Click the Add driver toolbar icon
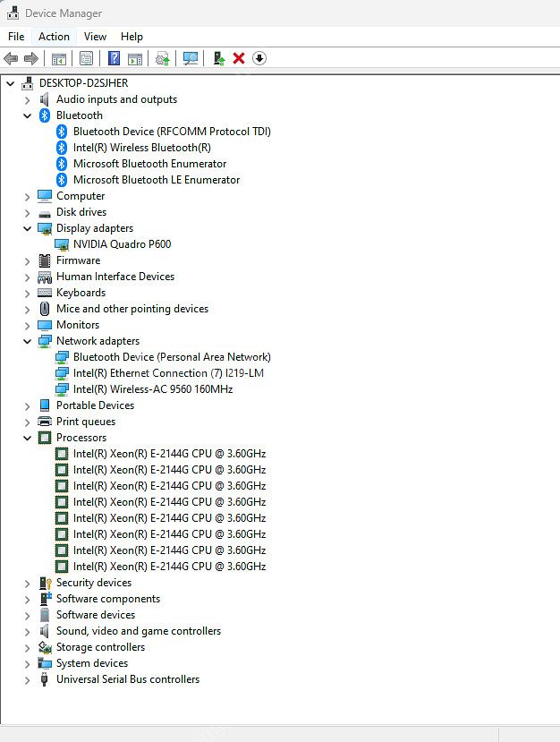Image resolution: width=560 pixels, height=742 pixels. click(218, 59)
